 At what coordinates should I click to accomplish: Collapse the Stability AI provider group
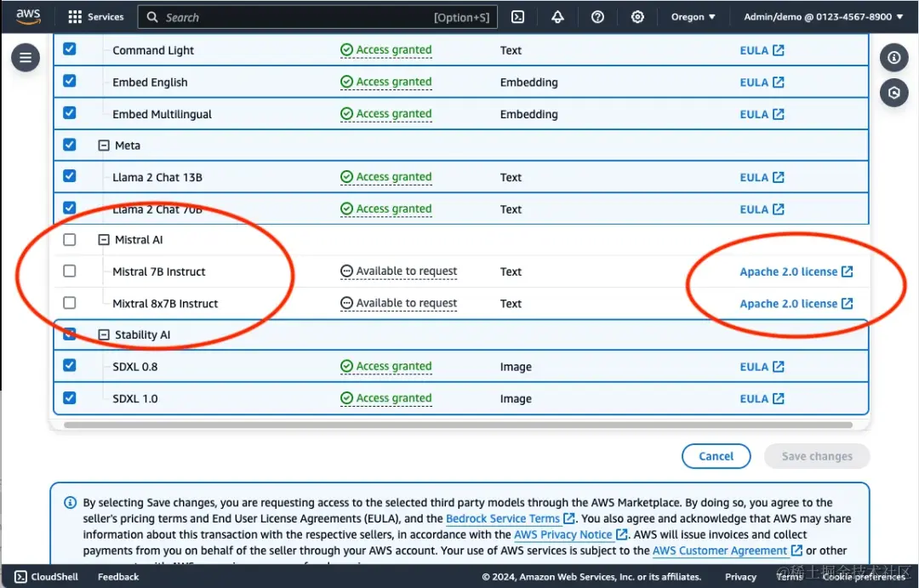(104, 334)
